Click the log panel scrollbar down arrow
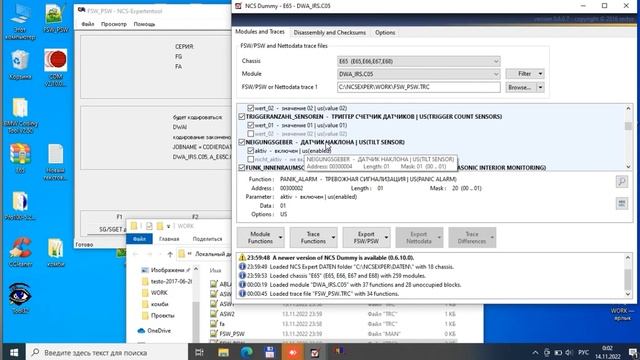 coord(628,294)
